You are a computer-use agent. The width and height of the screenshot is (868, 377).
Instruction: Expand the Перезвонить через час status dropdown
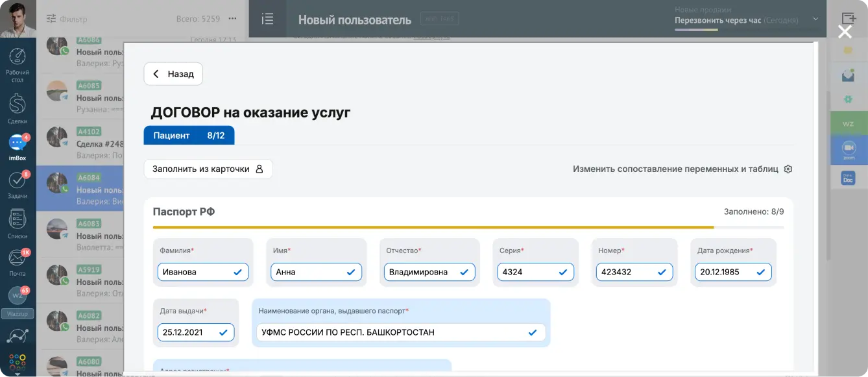click(815, 20)
